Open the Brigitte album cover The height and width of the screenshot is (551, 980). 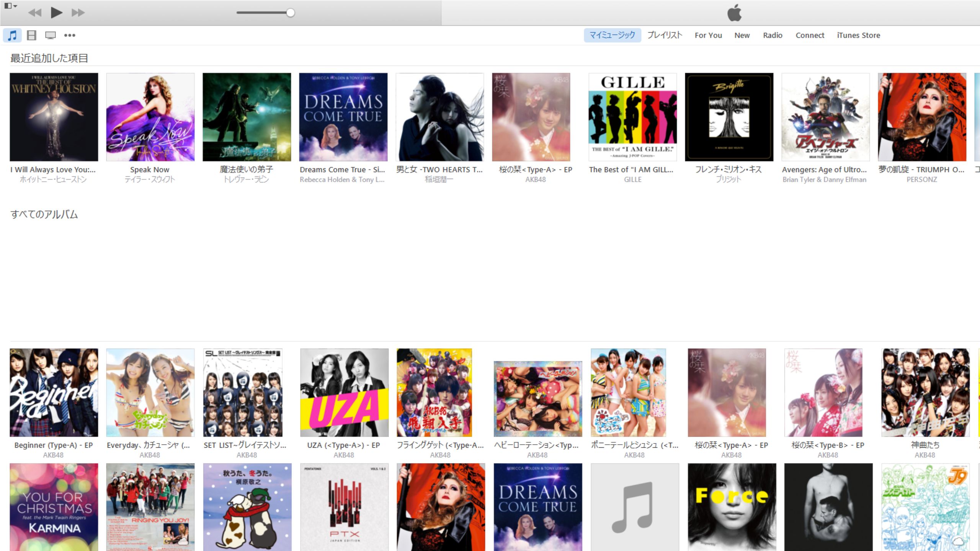(729, 117)
